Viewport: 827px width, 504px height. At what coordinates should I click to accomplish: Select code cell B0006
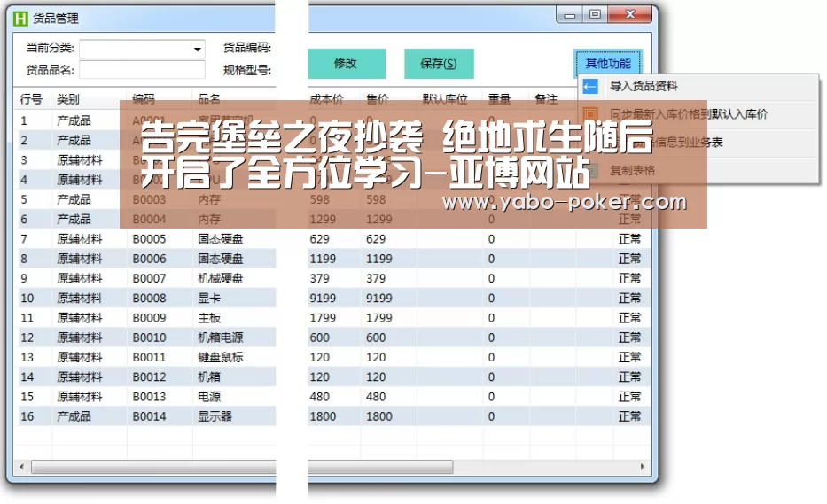pos(149,259)
